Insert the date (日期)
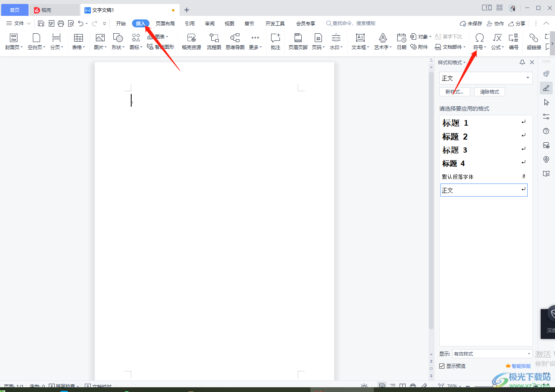The height and width of the screenshot is (392, 555). coord(402,42)
